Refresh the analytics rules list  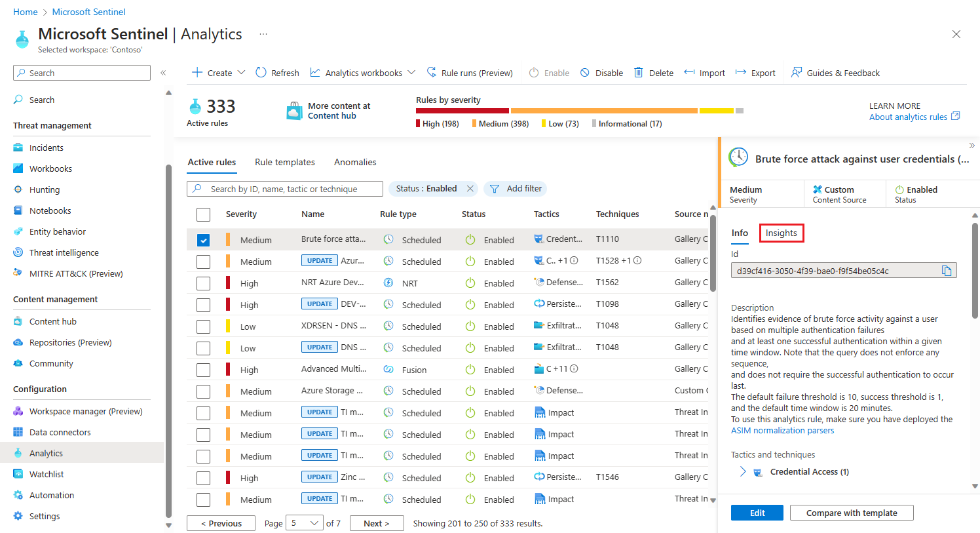pyautogui.click(x=276, y=72)
